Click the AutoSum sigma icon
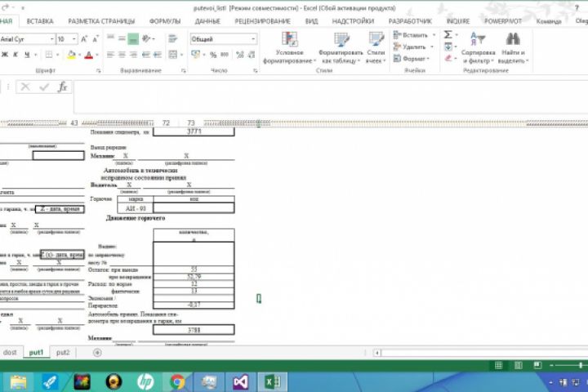Viewport: 588px width, 392px height. point(448,35)
